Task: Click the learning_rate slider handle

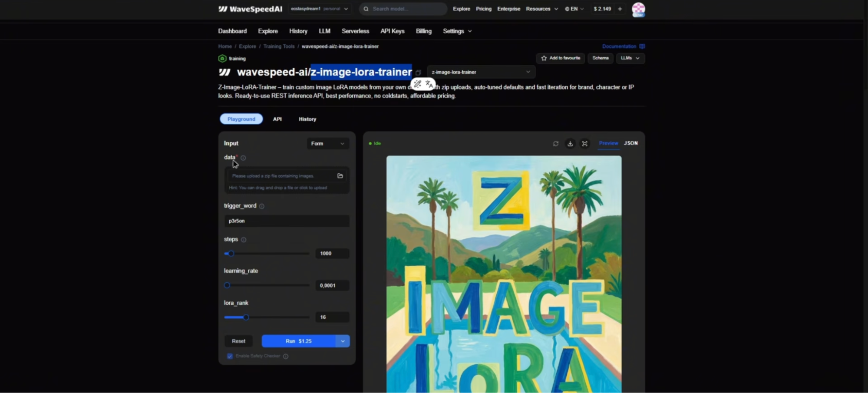Action: (x=227, y=286)
